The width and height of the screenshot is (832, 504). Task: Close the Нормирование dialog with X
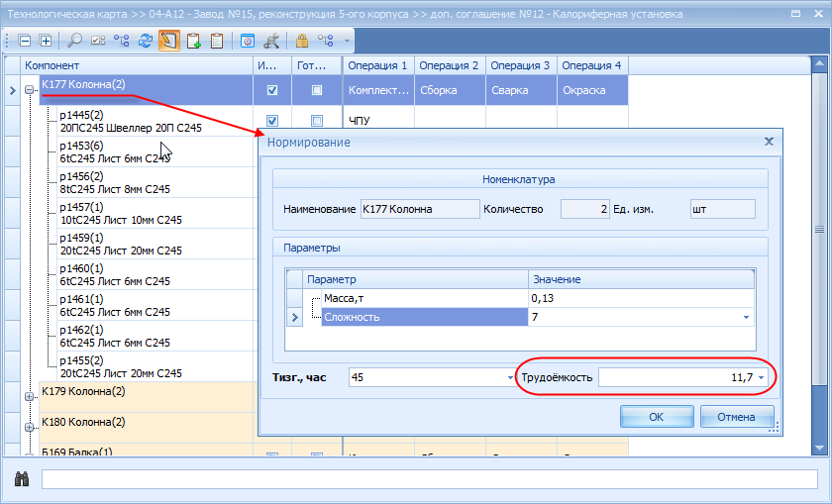coord(769,142)
